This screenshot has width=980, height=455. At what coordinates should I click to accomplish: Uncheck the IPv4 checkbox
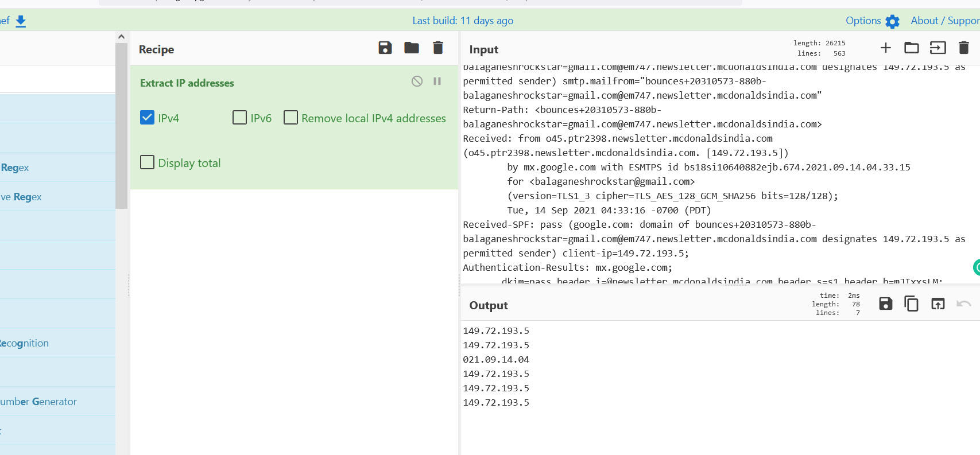(x=148, y=118)
